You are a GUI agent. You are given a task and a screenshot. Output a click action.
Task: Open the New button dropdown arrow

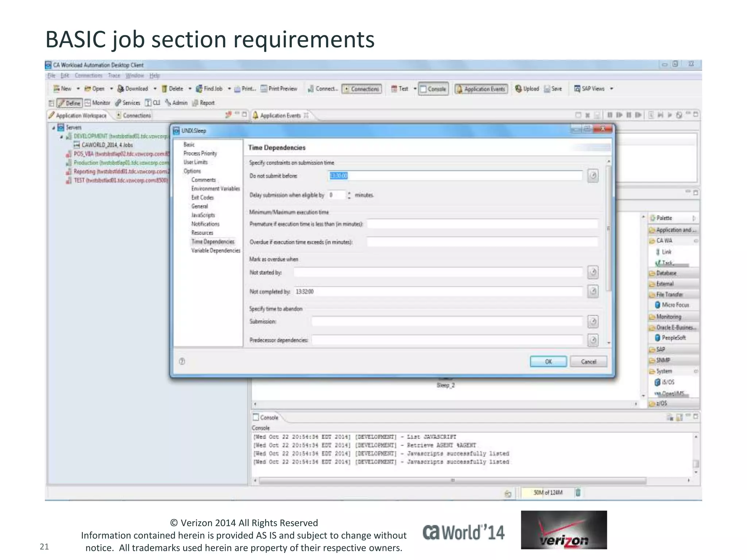(78, 89)
